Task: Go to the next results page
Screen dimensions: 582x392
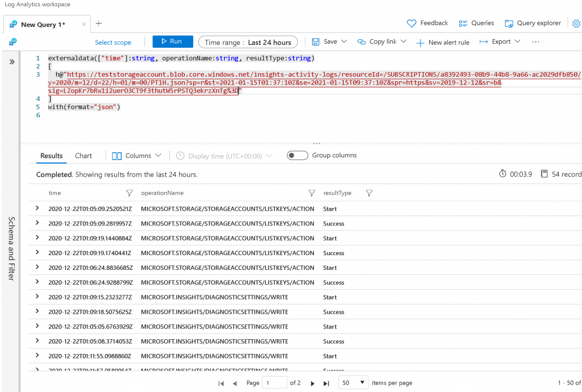Action: click(x=313, y=383)
